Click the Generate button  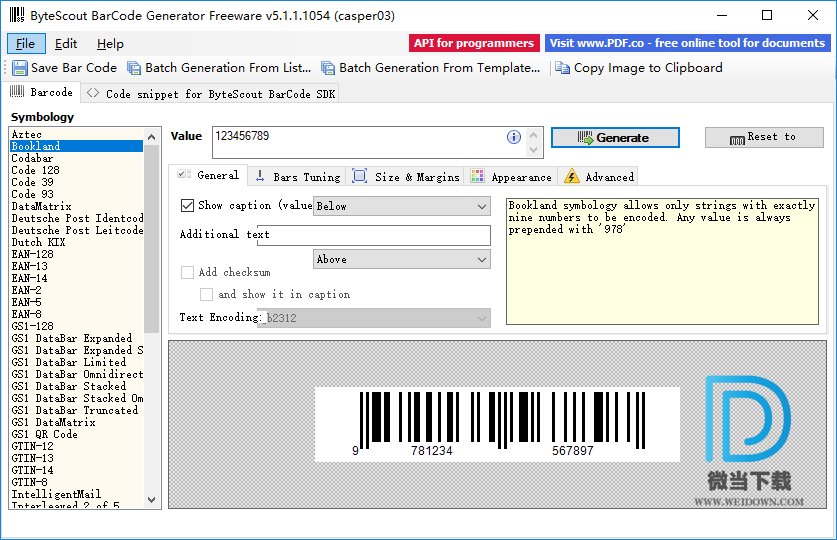point(615,138)
